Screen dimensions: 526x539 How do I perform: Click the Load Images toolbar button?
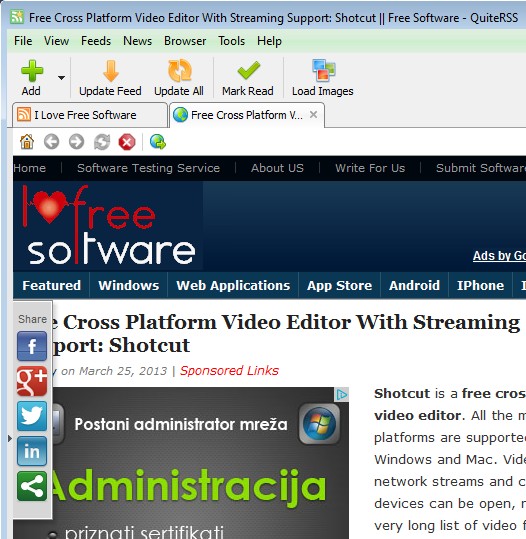[x=322, y=78]
